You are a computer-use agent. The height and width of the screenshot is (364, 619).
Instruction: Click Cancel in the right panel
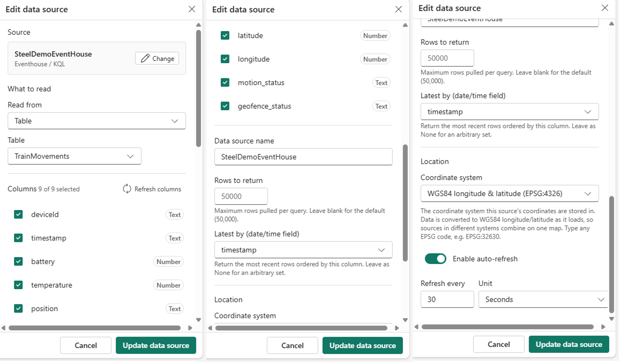pos(499,344)
